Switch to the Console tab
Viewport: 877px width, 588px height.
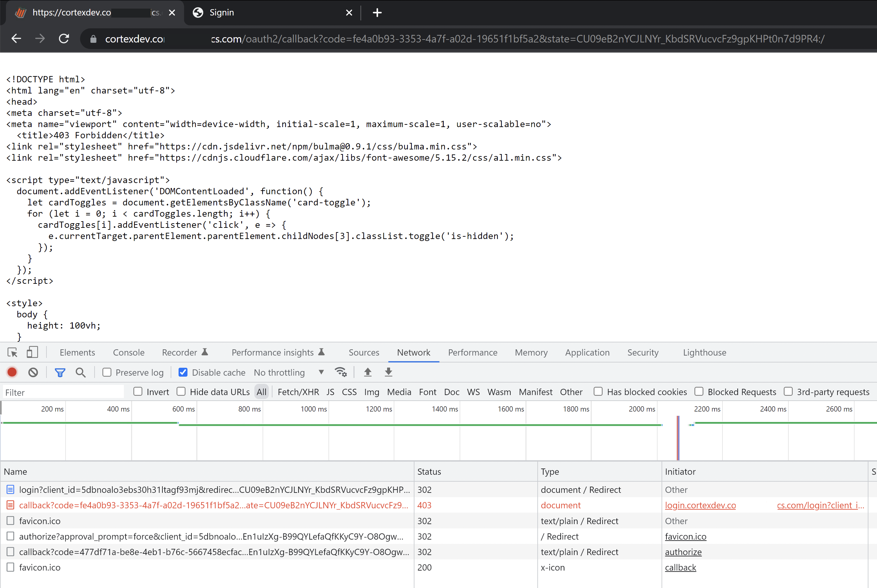tap(128, 353)
